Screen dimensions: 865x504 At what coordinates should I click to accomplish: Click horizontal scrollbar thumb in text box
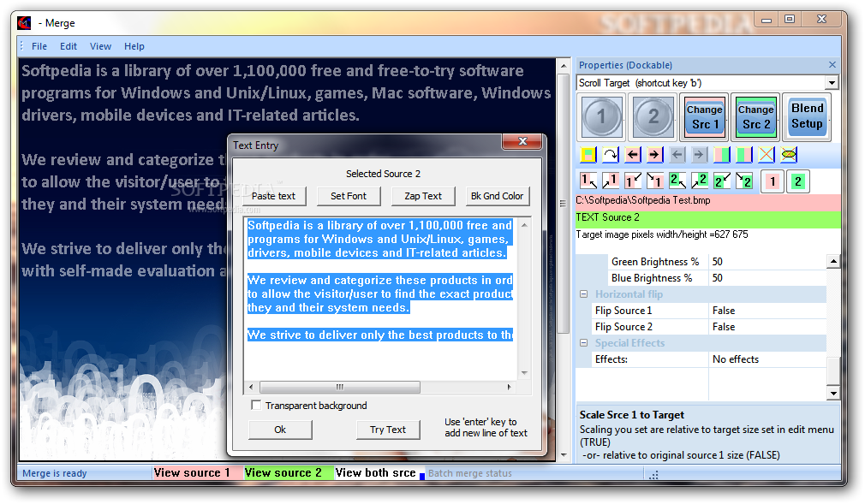click(340, 387)
